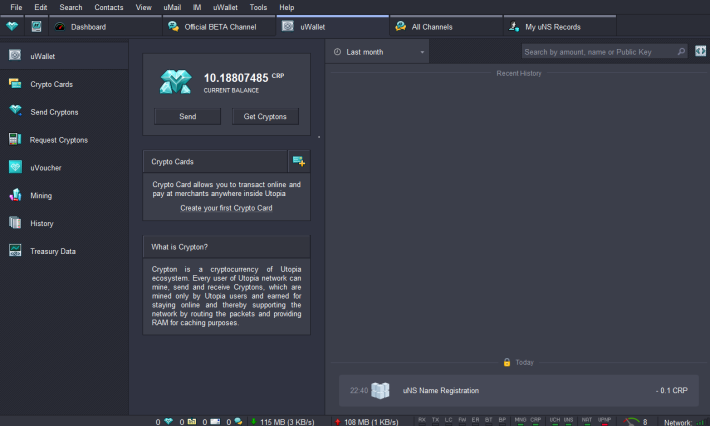This screenshot has width=710, height=426.
Task: Click the -0.1 CRP amount
Action: click(672, 390)
